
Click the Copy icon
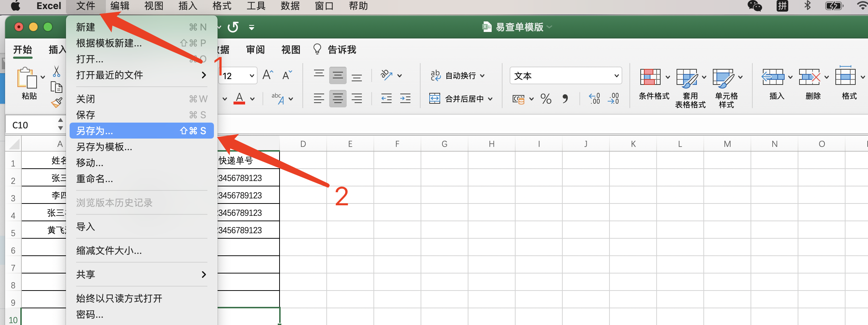coord(57,87)
